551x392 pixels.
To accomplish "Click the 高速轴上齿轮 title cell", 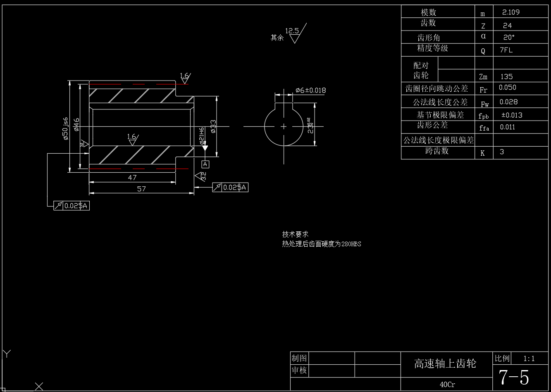I will coord(446,364).
